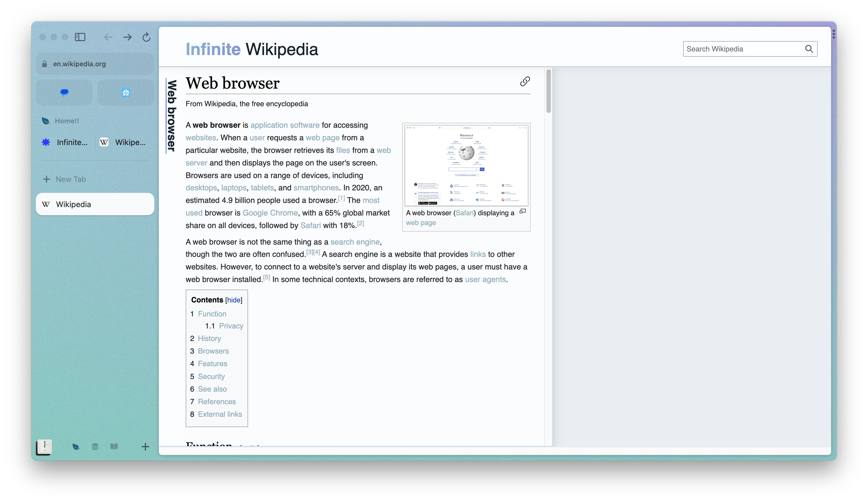Viewport: 868px width, 502px height.
Task: Switch to the leaf space icon
Action: click(76, 447)
